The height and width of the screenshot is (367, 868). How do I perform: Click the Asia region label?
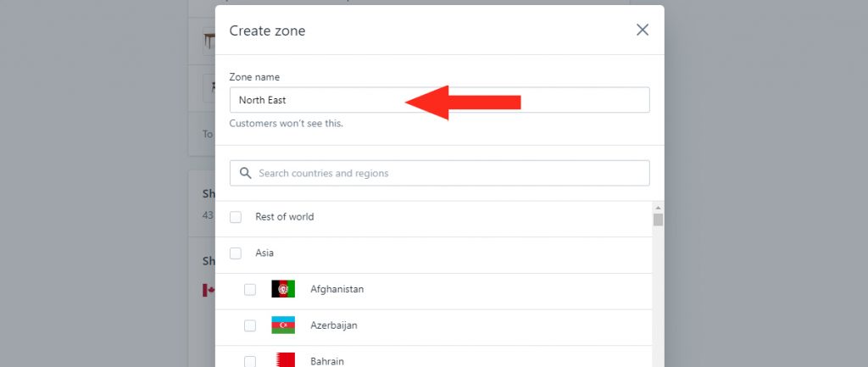pos(264,253)
